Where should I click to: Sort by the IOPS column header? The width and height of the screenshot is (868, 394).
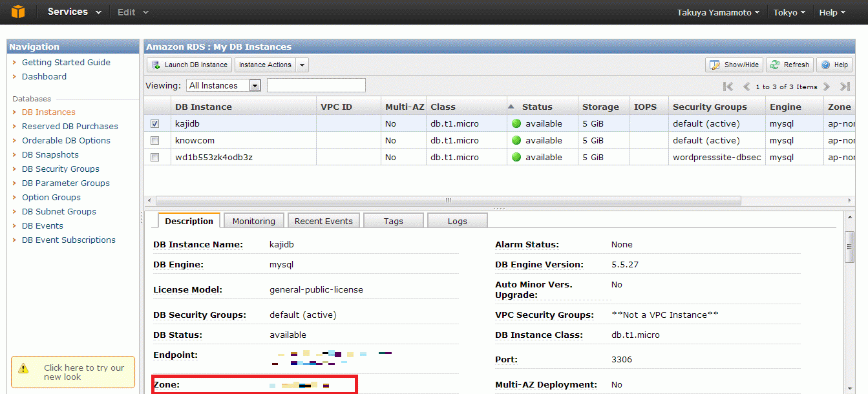(649, 107)
